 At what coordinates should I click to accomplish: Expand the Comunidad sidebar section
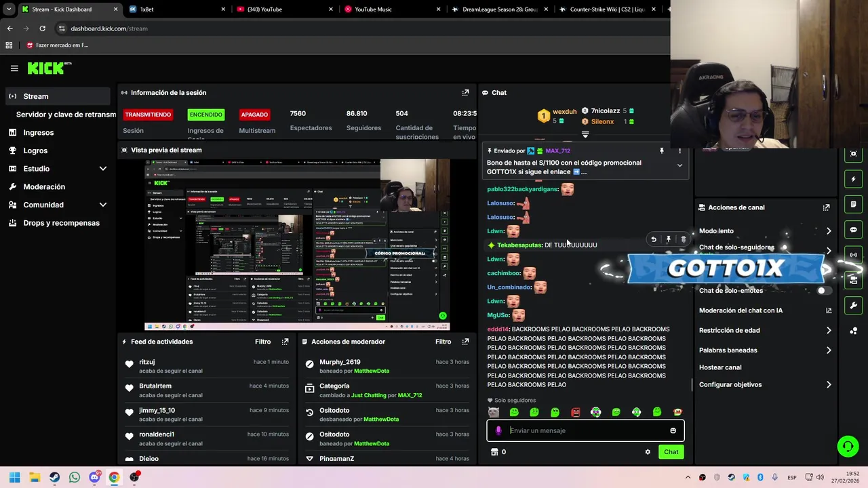102,205
